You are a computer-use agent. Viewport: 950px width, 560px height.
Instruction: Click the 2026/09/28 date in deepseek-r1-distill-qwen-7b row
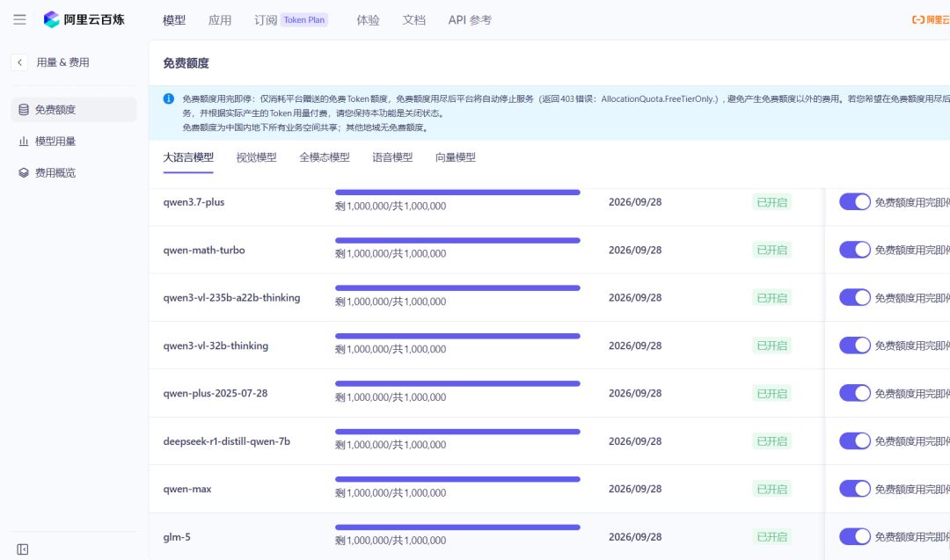(x=635, y=441)
